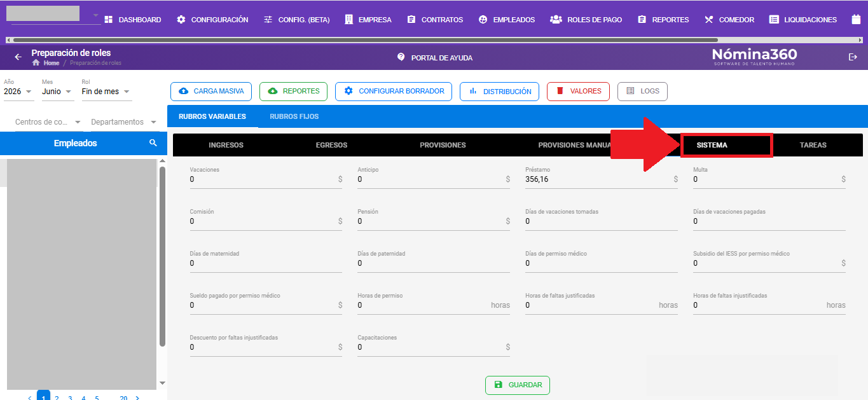Open the Logs button
The height and width of the screenshot is (400, 868).
[x=642, y=92]
